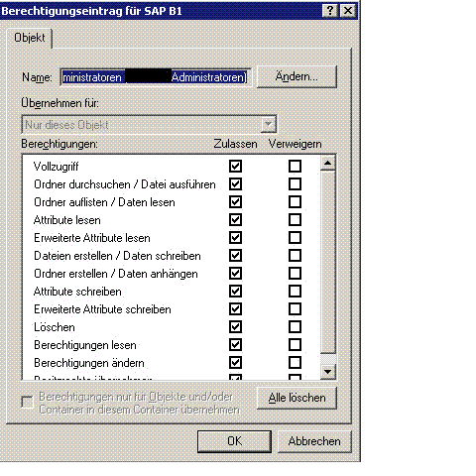The height and width of the screenshot is (476, 476).
Task: Select the Objekt tab
Action: (30, 38)
